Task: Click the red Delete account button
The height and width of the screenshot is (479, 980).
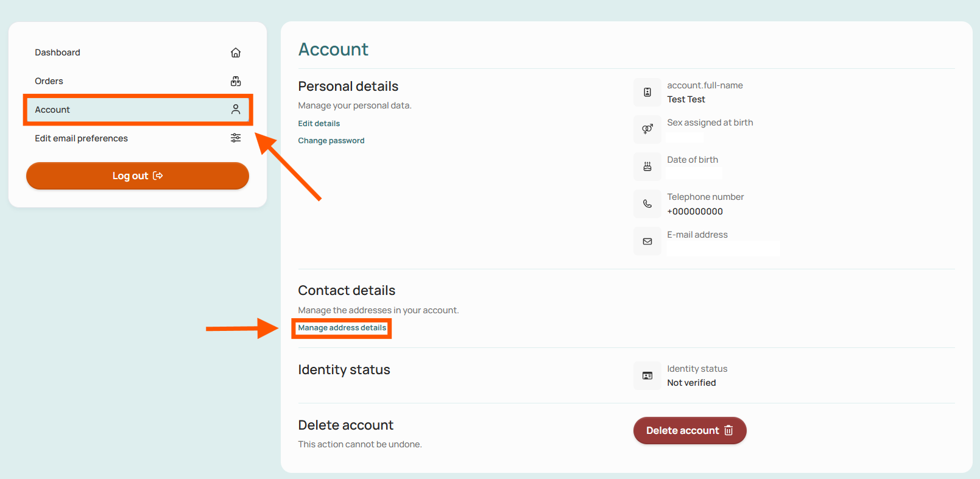Action: [689, 430]
